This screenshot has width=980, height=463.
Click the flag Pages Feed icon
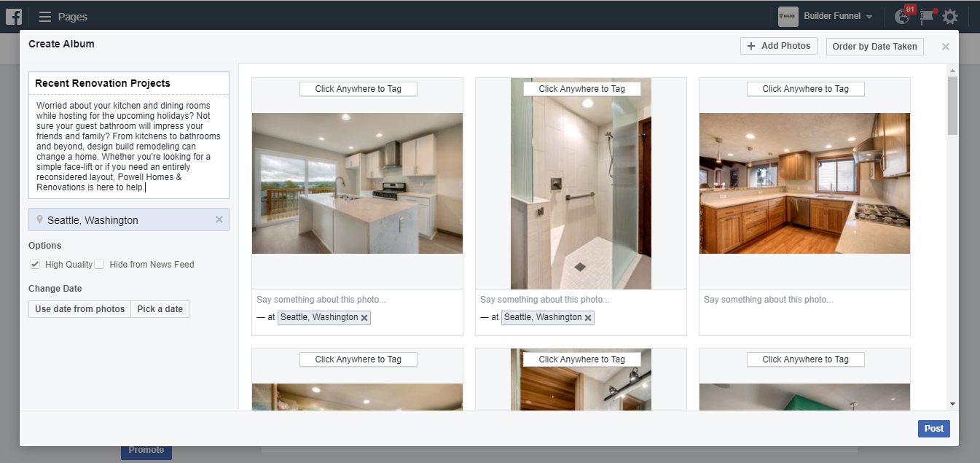926,16
